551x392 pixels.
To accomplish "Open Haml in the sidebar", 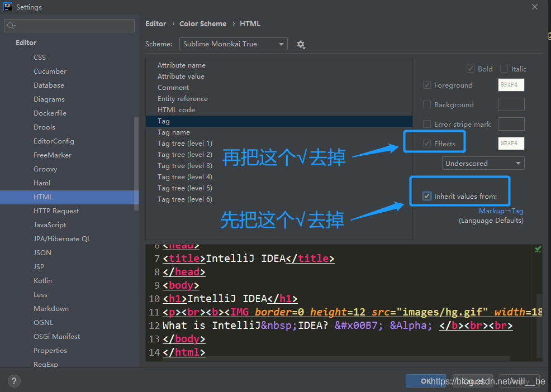I will (x=42, y=183).
